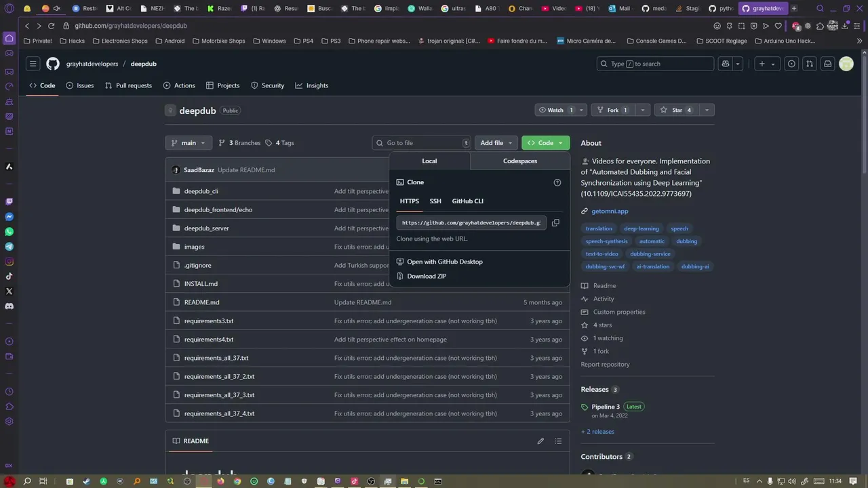
Task: Click the GitHub octocat logo
Action: [x=53, y=64]
